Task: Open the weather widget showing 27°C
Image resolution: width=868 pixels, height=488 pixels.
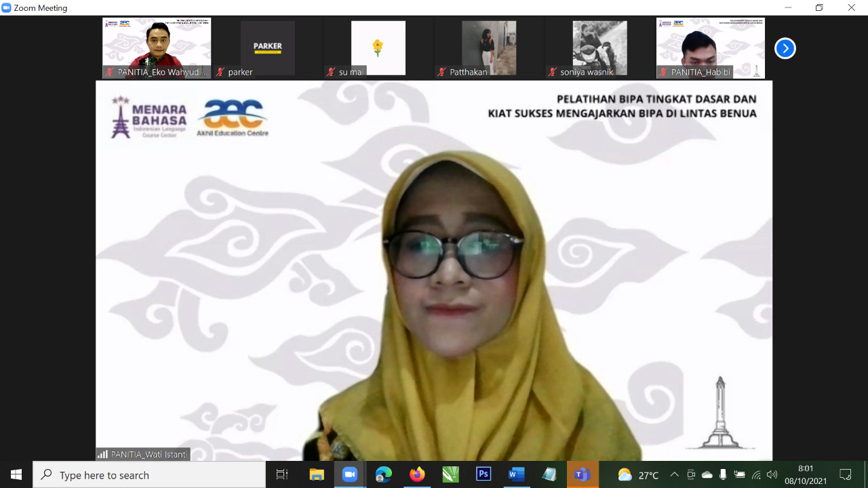Action: click(638, 474)
